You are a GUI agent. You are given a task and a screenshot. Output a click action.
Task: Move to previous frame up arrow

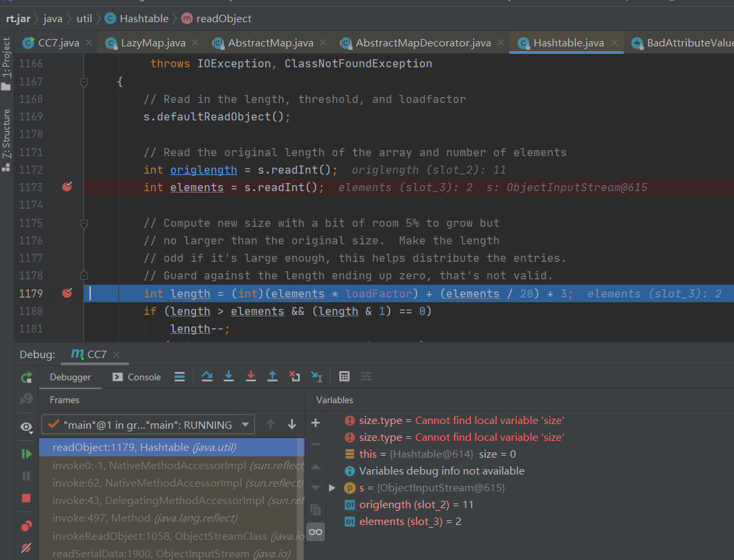[270, 424]
